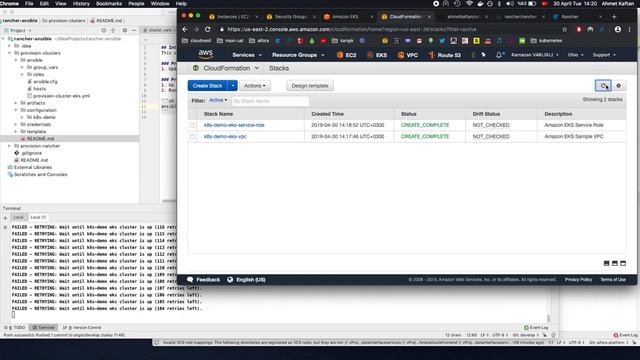Image resolution: width=640 pixels, height=360 pixels.
Task: Open the Bookmarks menu in menu bar
Action: [x=109, y=4]
